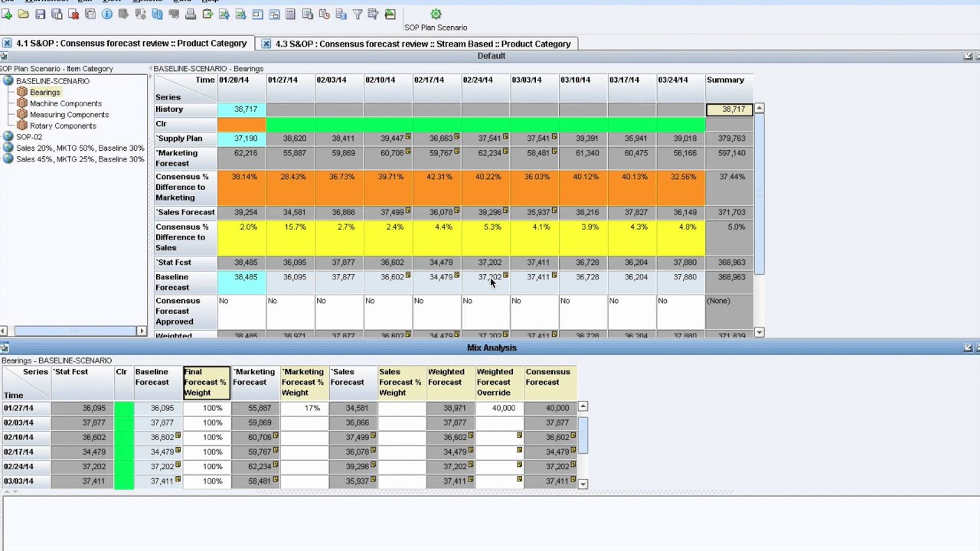Click the Stat Fcst 36,602 cell under 02/10/14
The width and height of the screenshot is (980, 551).
click(x=388, y=262)
